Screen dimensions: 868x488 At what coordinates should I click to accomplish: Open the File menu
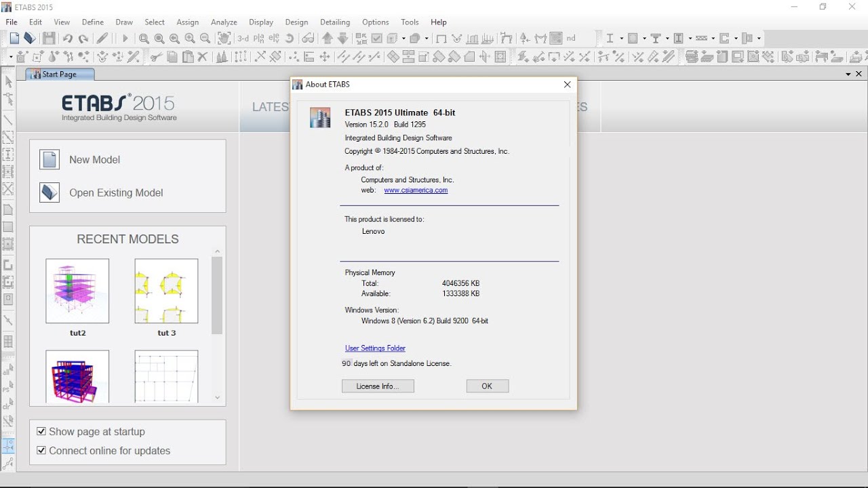coord(12,22)
